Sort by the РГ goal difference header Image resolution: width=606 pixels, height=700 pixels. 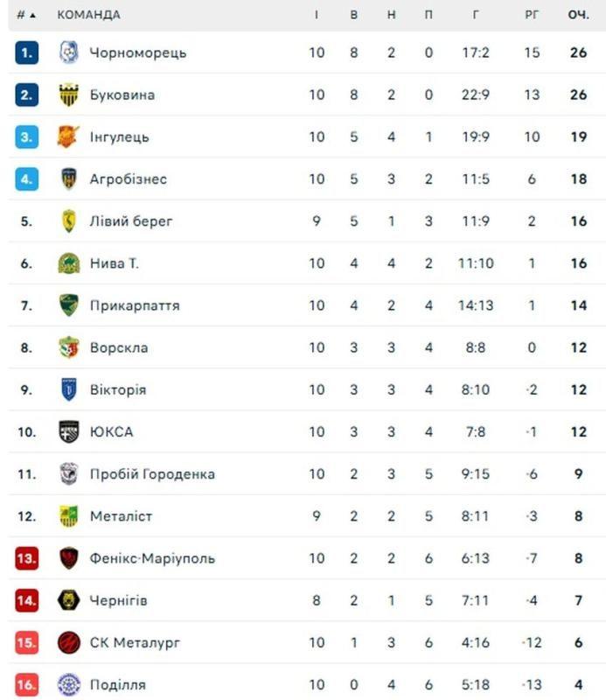(532, 15)
